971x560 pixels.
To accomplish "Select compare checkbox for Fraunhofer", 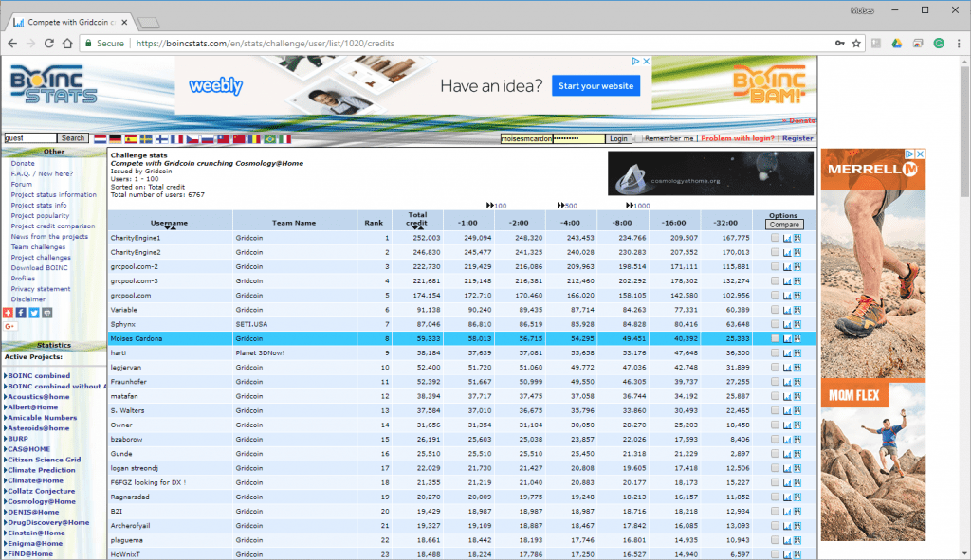I will [775, 382].
